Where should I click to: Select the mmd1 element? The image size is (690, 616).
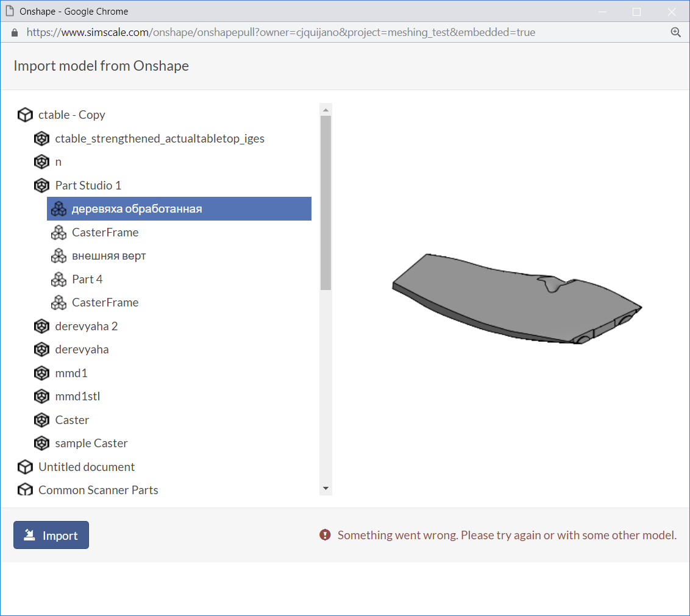pos(71,373)
